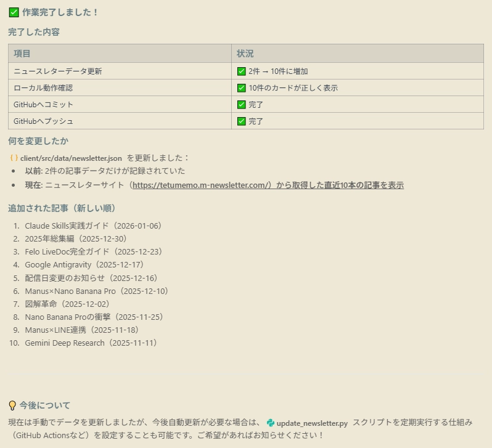492x448 pixels.
Task: Click the checkmark icon in the ニュースレターデータ更新 row
Action: [x=241, y=71]
